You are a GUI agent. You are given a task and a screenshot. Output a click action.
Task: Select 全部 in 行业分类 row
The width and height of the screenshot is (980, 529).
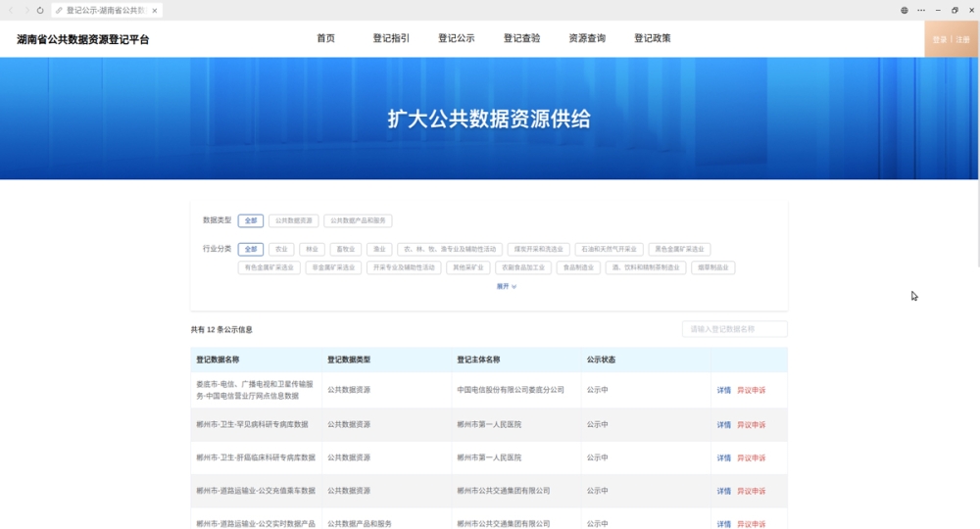(x=251, y=249)
